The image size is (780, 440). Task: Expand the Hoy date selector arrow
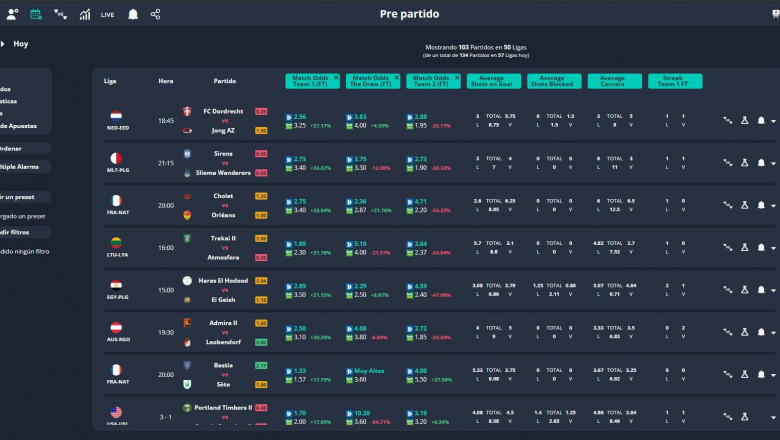[4, 44]
